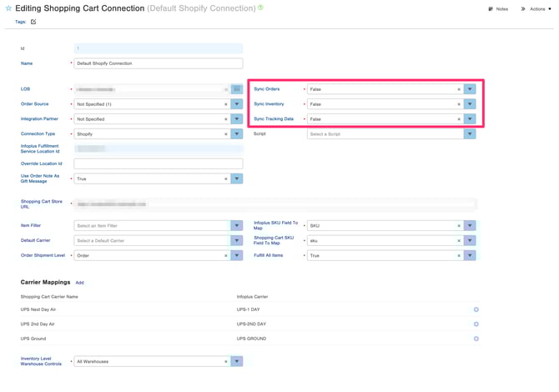Click the Override Location Id field
The image size is (559, 392).
pos(158,163)
